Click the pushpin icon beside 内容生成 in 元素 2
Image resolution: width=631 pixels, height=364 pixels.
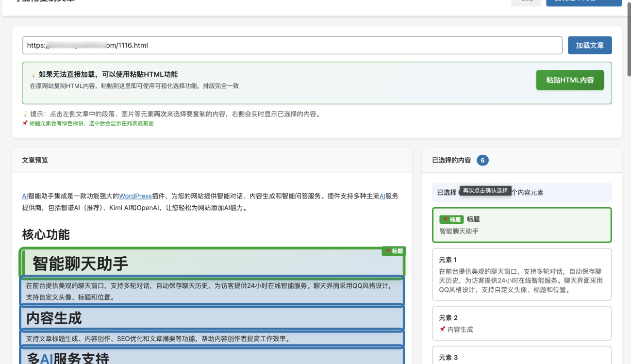click(x=442, y=330)
